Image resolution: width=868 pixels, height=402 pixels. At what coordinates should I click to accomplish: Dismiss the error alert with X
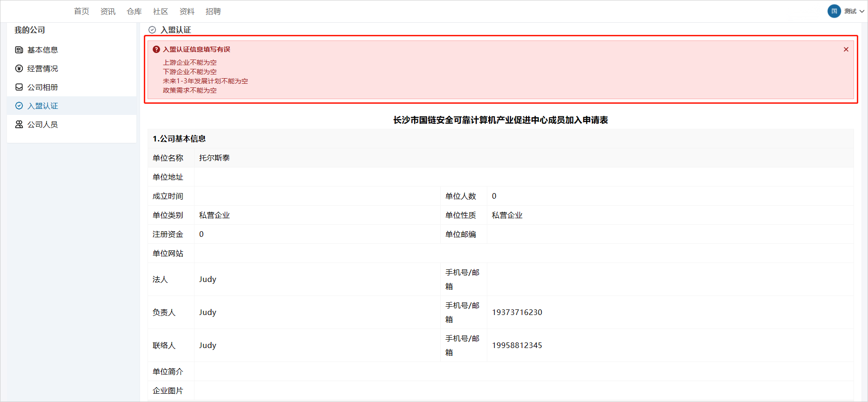pos(846,49)
